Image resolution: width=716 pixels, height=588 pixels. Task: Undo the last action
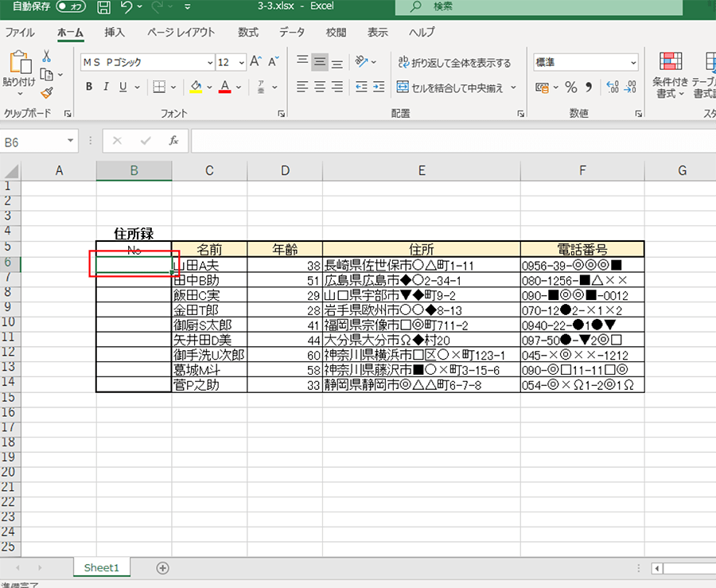click(x=126, y=7)
